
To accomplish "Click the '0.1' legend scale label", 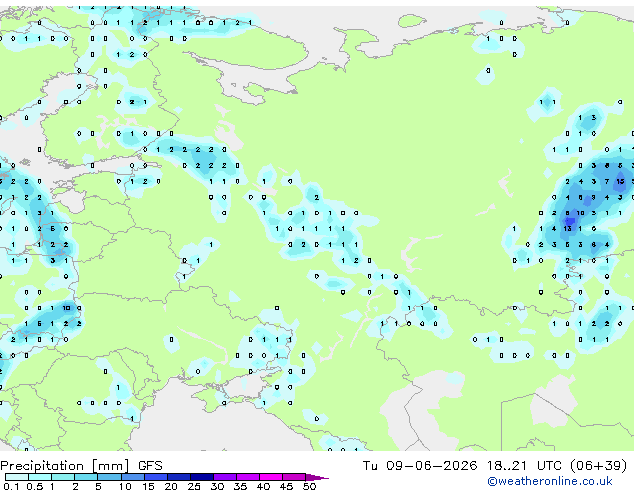I will [11, 486].
